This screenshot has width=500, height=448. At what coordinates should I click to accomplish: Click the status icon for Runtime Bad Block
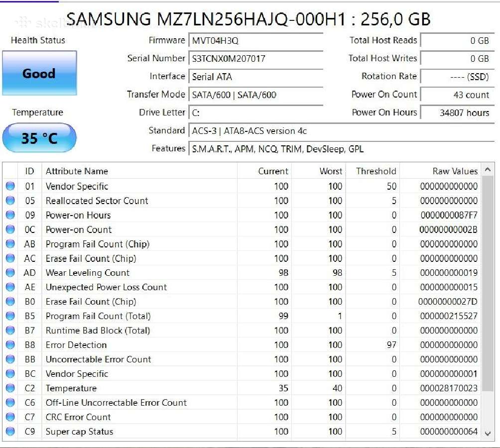coord(10,331)
